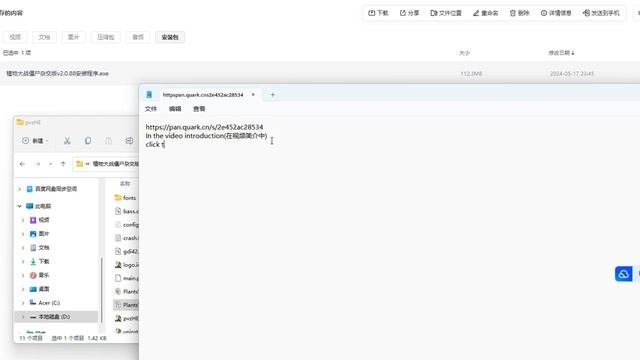
Task: Select Acer (C:) drive in navigation pane
Action: (x=45, y=303)
